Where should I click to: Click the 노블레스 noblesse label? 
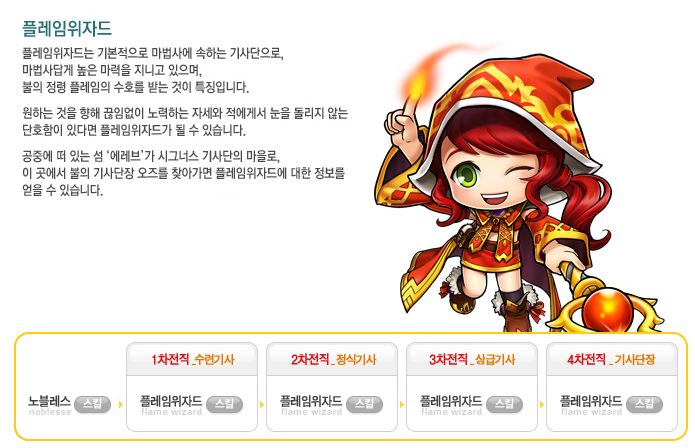(x=50, y=405)
